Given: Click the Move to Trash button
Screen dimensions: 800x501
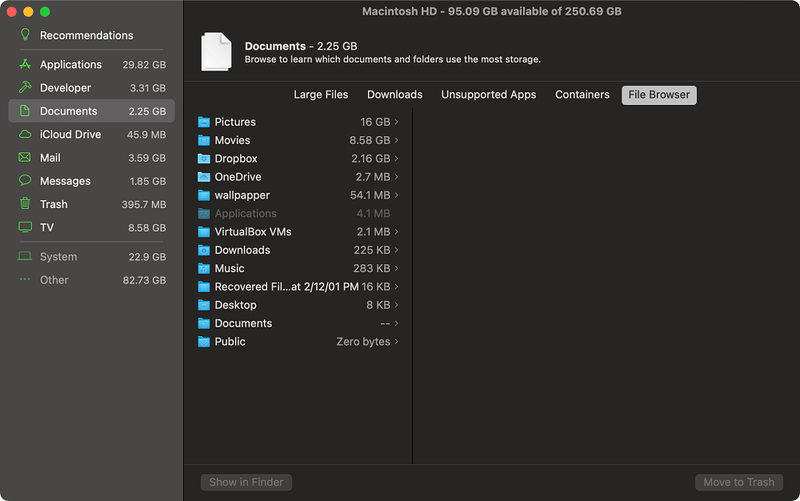Looking at the screenshot, I should (x=738, y=482).
